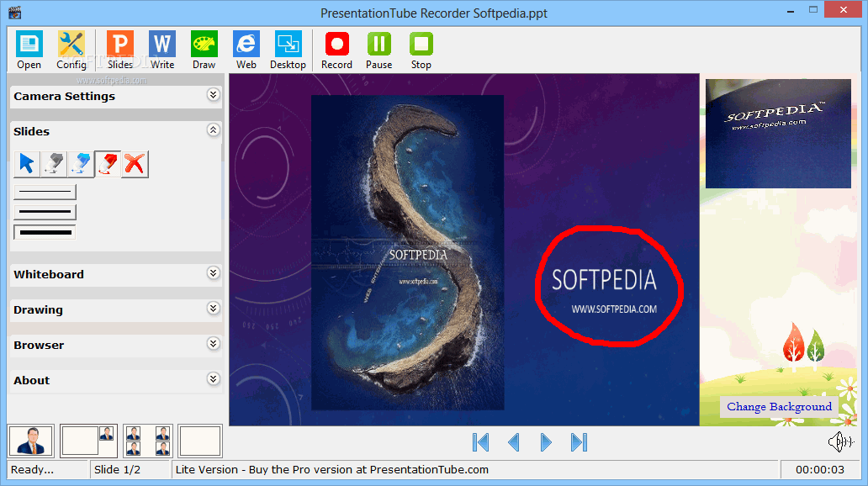868x486 pixels.
Task: Stop the recording
Action: point(421,50)
